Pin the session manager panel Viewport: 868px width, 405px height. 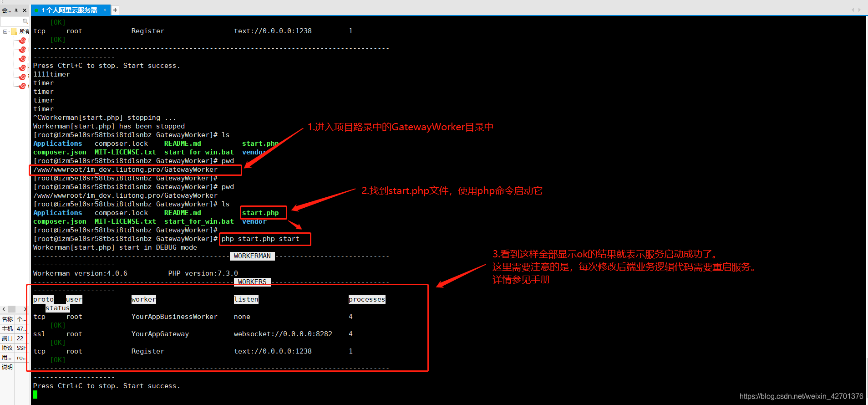[x=16, y=10]
